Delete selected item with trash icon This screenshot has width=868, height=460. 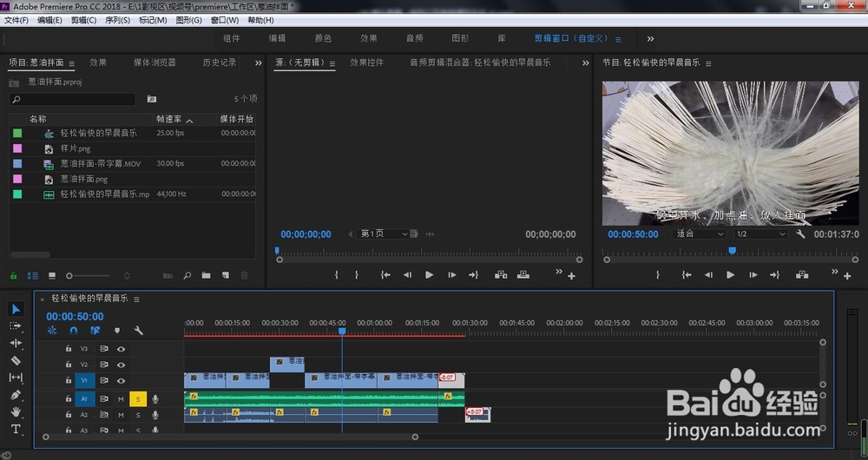[244, 275]
